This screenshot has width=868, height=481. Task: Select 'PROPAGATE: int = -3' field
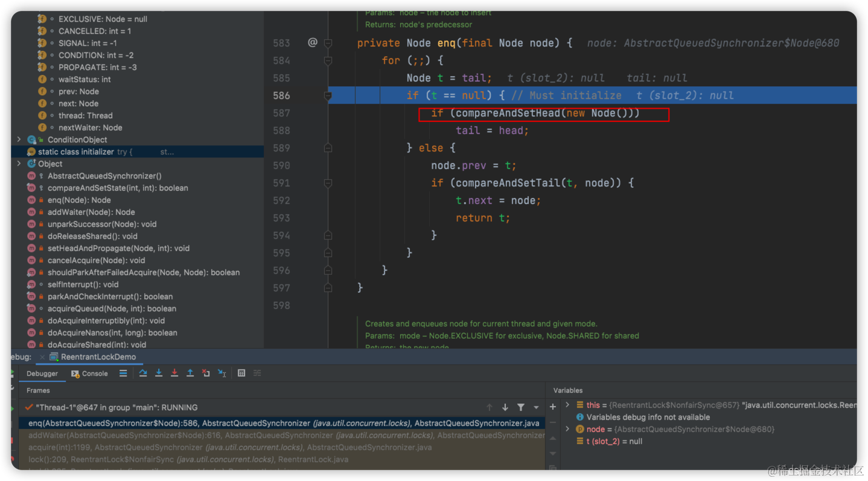pyautogui.click(x=97, y=67)
